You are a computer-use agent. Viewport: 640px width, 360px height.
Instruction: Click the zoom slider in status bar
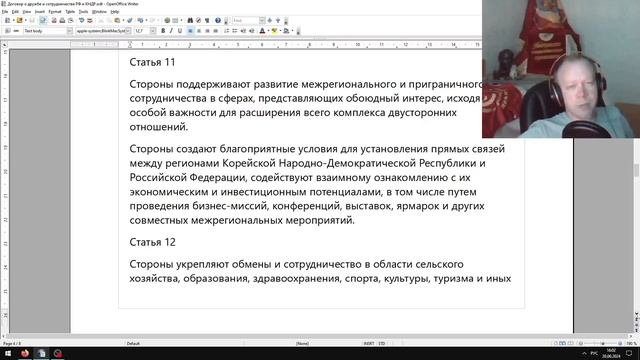pyautogui.click(x=602, y=344)
